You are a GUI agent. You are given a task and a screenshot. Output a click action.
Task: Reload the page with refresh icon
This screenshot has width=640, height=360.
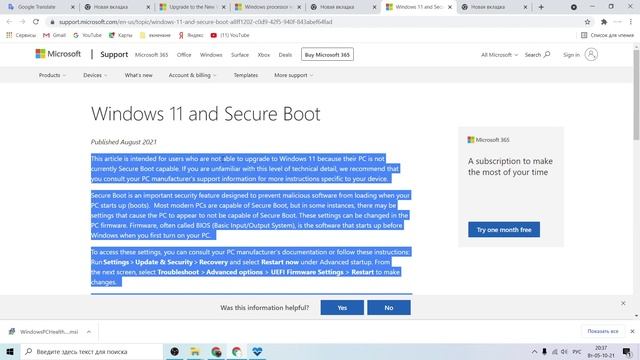[x=36, y=22]
